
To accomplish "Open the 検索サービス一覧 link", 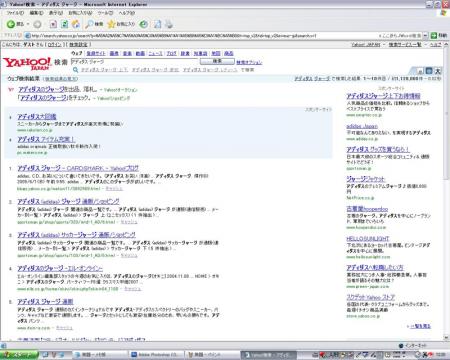I will coord(405,44).
